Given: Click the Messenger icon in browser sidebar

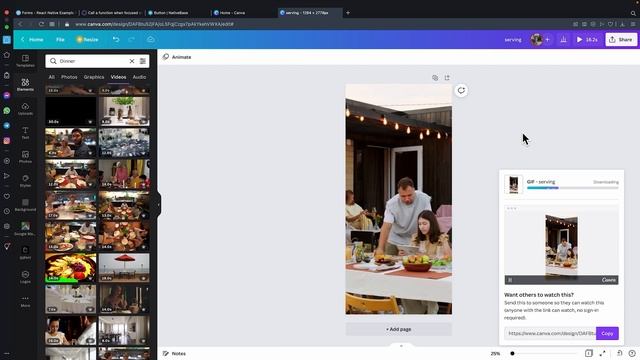Looking at the screenshot, I should (x=7, y=96).
